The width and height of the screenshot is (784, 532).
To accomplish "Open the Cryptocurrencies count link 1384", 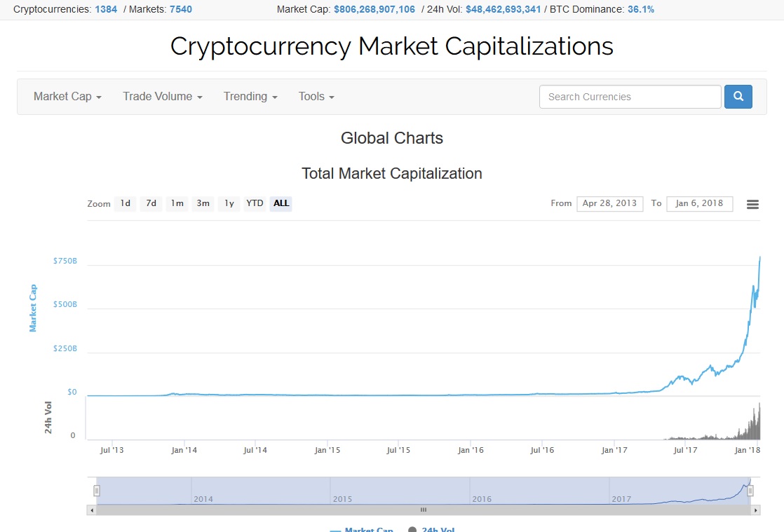I will pyautogui.click(x=106, y=10).
